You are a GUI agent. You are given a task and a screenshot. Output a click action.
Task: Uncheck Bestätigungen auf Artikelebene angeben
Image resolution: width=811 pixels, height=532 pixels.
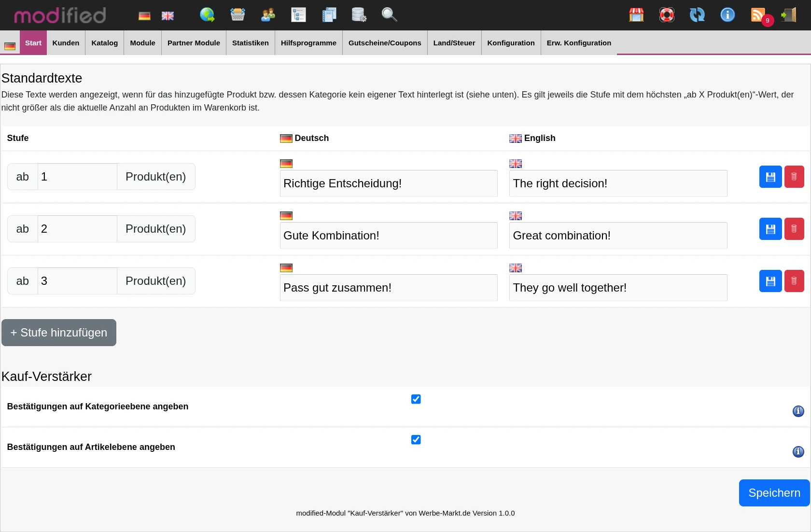tap(416, 439)
